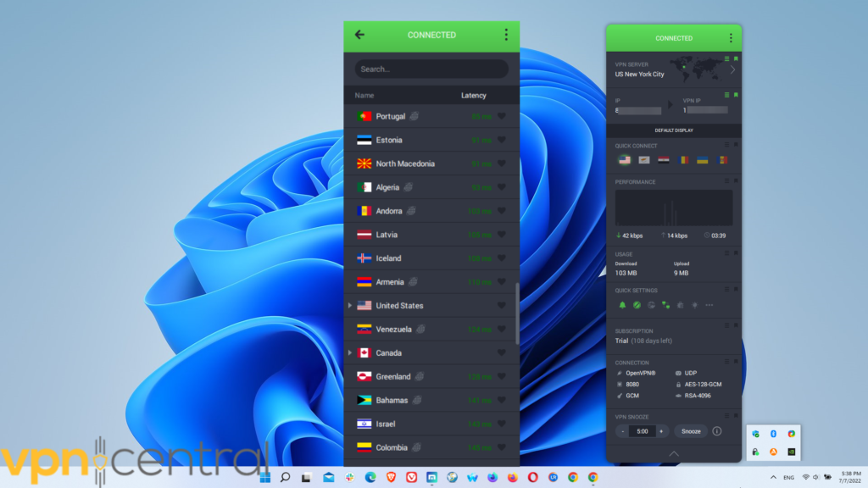Expand the Canada server regions
The width and height of the screenshot is (868, 488).
[350, 353]
